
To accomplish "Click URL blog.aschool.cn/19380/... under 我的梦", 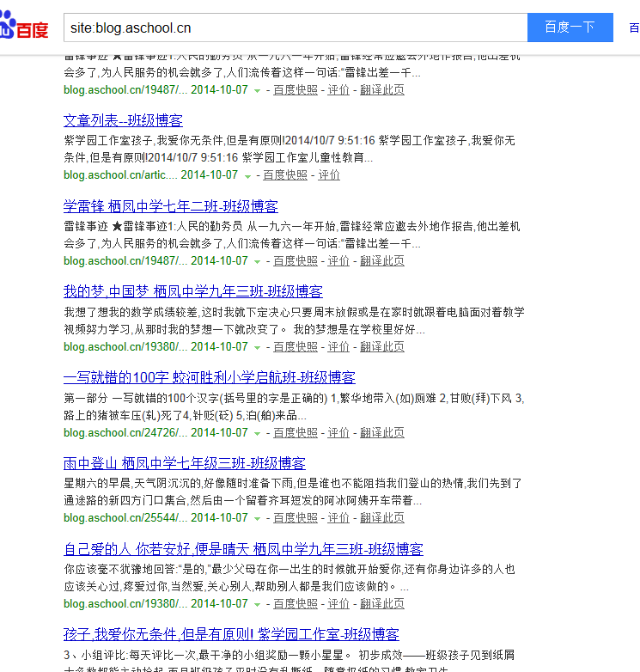I will click(x=125, y=346).
